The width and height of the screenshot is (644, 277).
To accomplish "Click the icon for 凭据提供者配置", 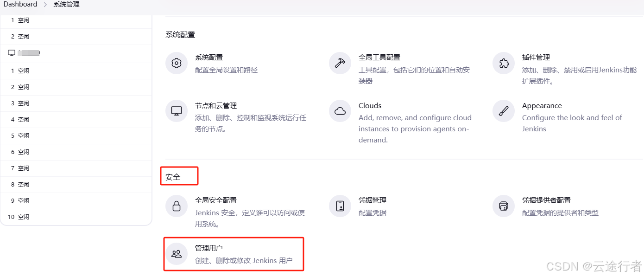I will (504, 206).
